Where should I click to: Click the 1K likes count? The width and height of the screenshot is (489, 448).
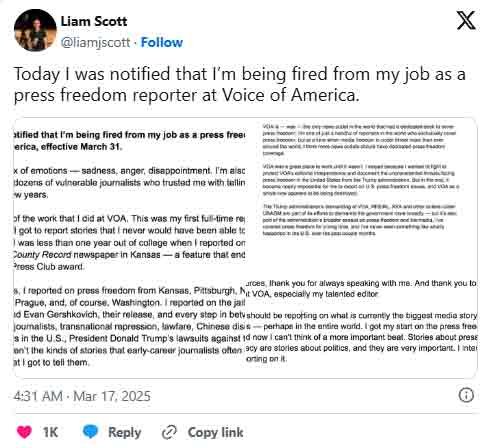pyautogui.click(x=50, y=432)
